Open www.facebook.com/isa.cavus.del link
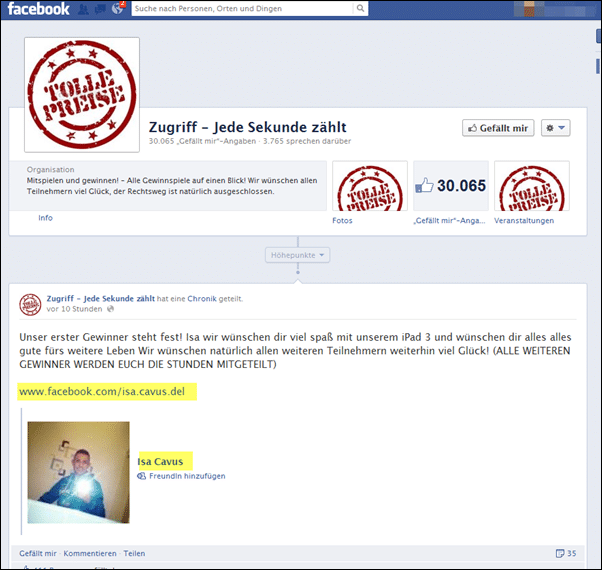Screen dimensions: 602x570 (102, 392)
